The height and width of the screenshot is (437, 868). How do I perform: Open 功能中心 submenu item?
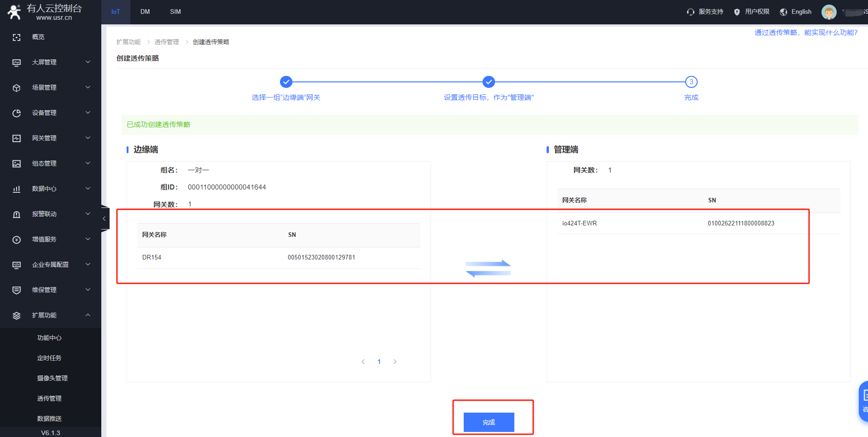(x=49, y=338)
